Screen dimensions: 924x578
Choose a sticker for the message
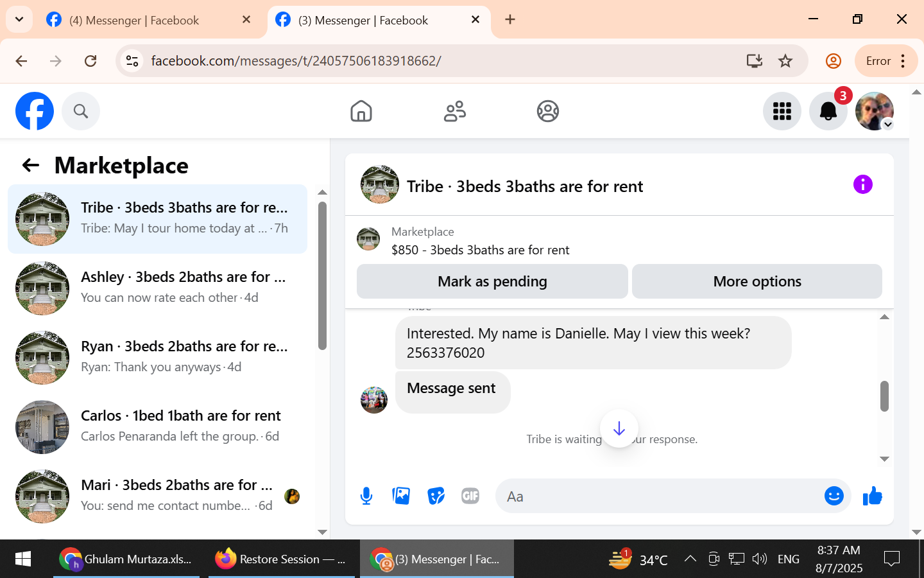point(436,496)
